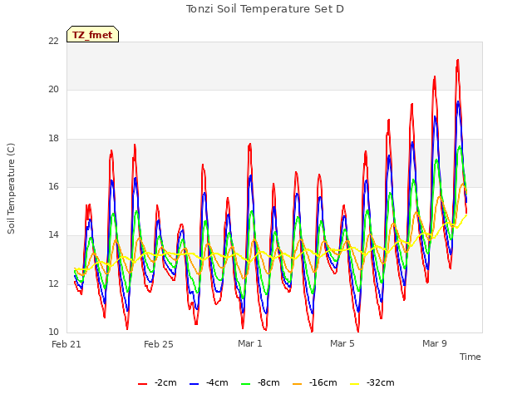Click the red -2cm legend swatch
The height and width of the screenshot is (399, 532).
coord(142,384)
